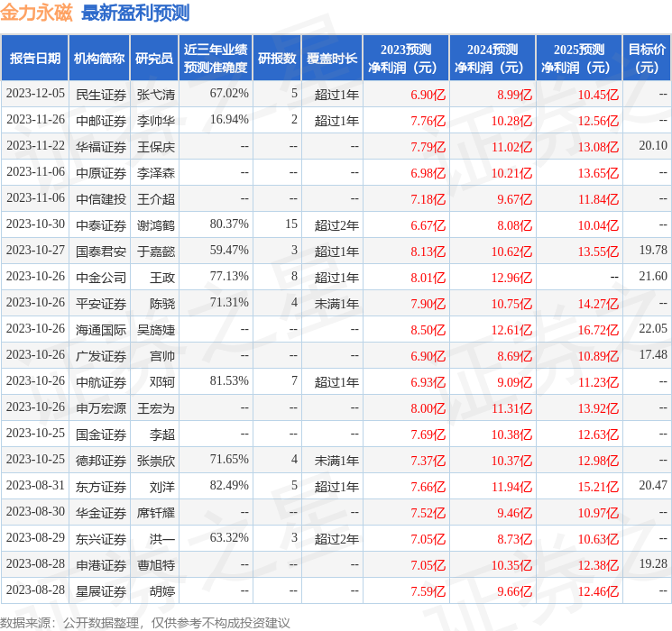Click analyst name 陈骁
The image size is (672, 631).
162,304
